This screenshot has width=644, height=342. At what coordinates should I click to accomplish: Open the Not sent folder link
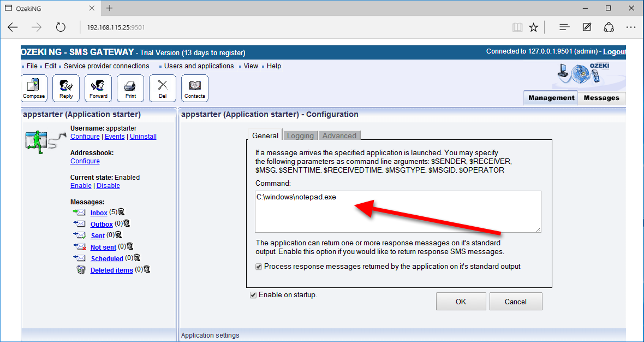point(103,247)
